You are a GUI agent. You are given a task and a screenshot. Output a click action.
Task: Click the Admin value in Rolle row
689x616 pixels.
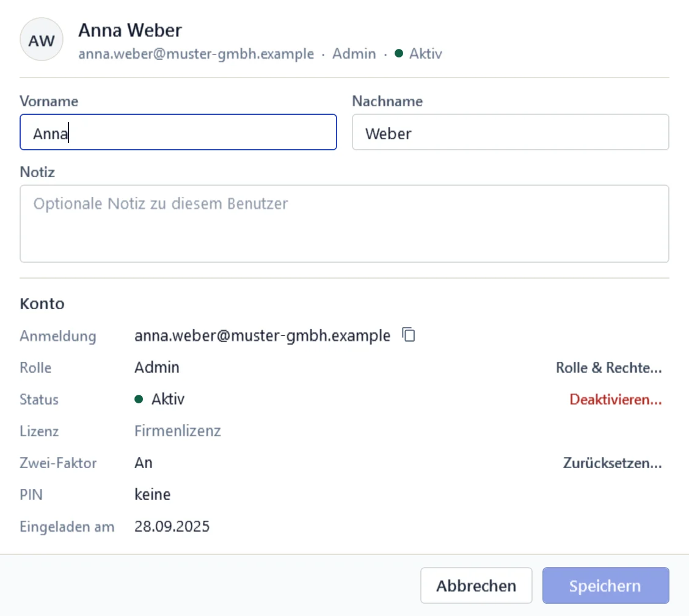point(157,367)
